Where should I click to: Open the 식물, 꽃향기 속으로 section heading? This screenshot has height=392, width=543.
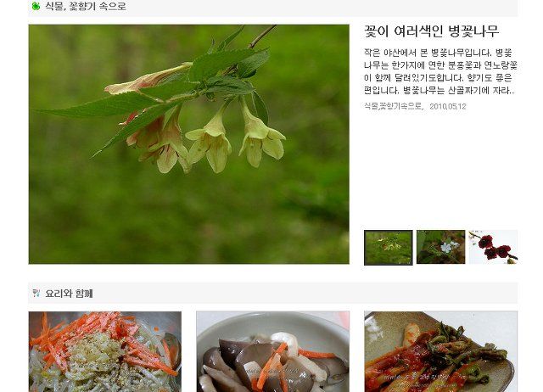point(86,6)
